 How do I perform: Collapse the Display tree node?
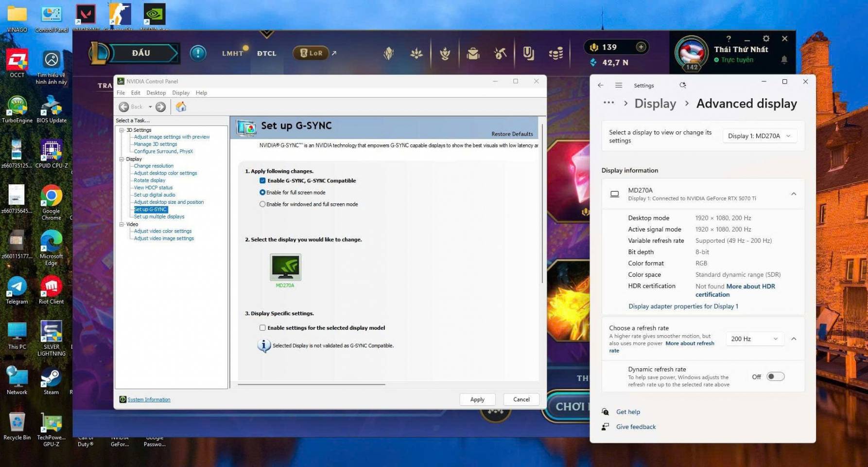(122, 159)
